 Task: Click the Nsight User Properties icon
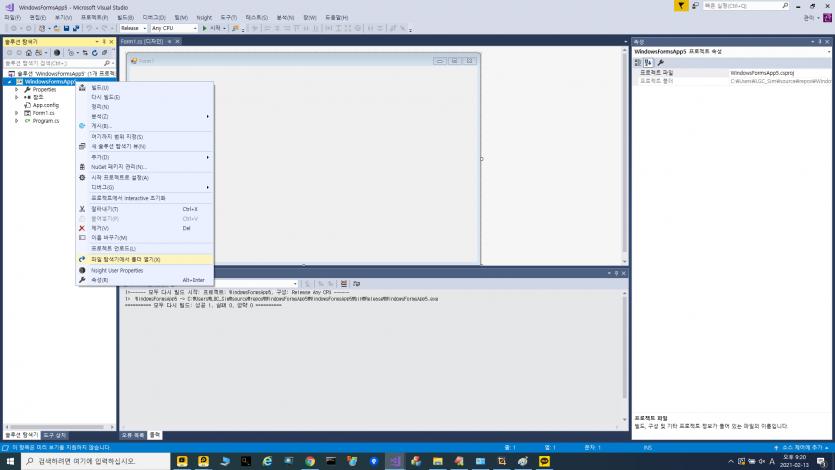[82, 270]
